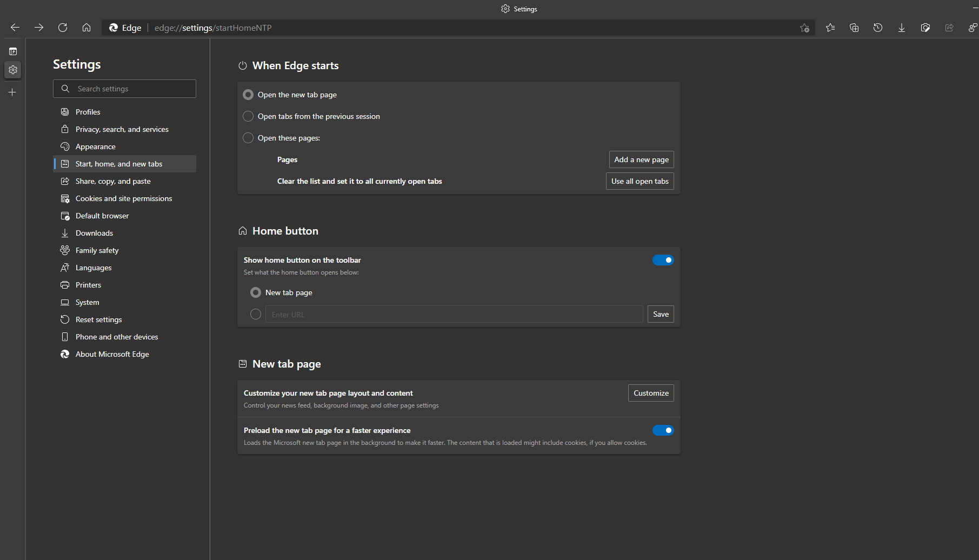Switch to the Downloads settings section
This screenshot has width=979, height=560.
pyautogui.click(x=94, y=232)
